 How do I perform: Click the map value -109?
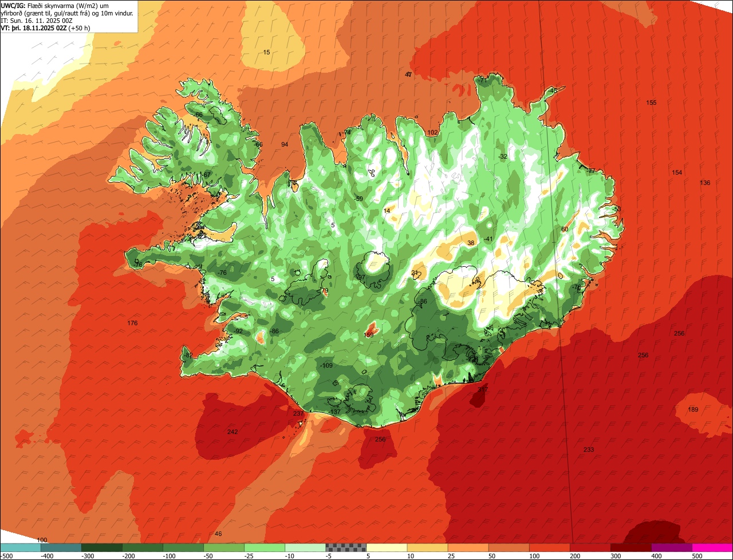point(326,365)
